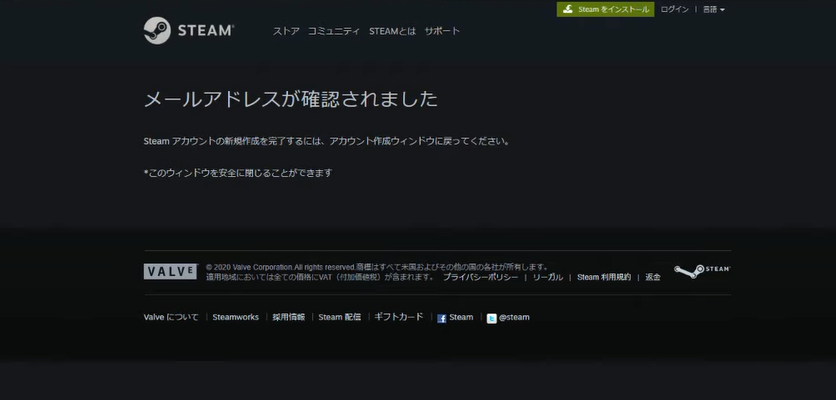Open the STEAMとは page
836x400 pixels.
[392, 31]
